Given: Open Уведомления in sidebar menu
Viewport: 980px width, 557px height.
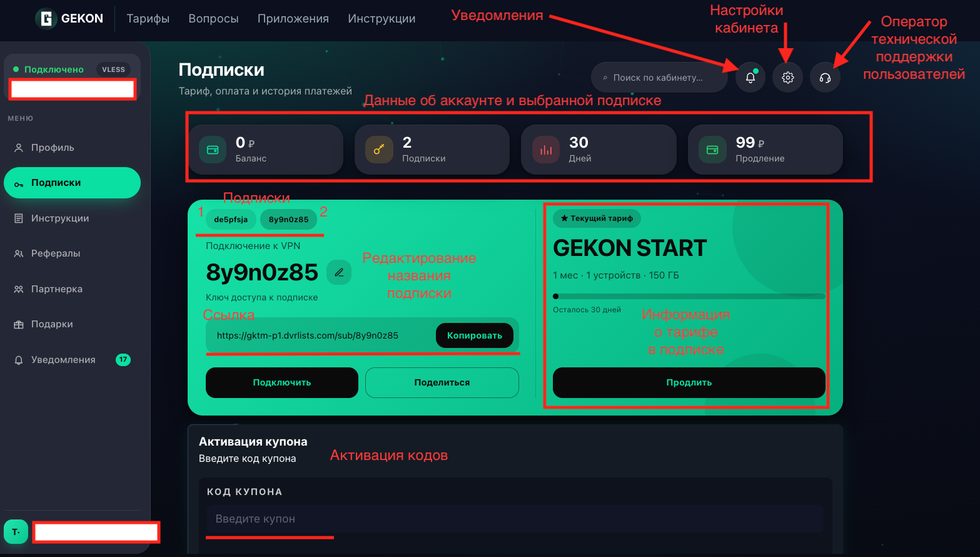Looking at the screenshot, I should pos(72,360).
